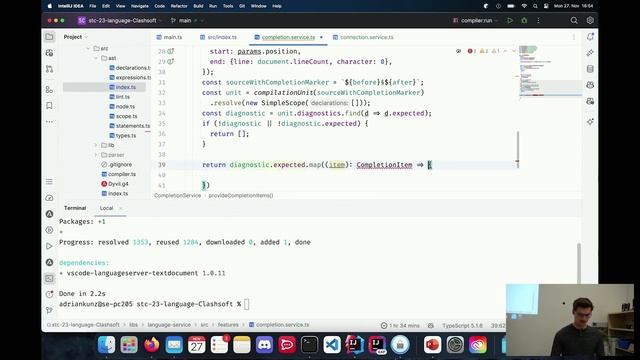
Task: Open the Refactor menu in menu bar
Action: tap(179, 6)
